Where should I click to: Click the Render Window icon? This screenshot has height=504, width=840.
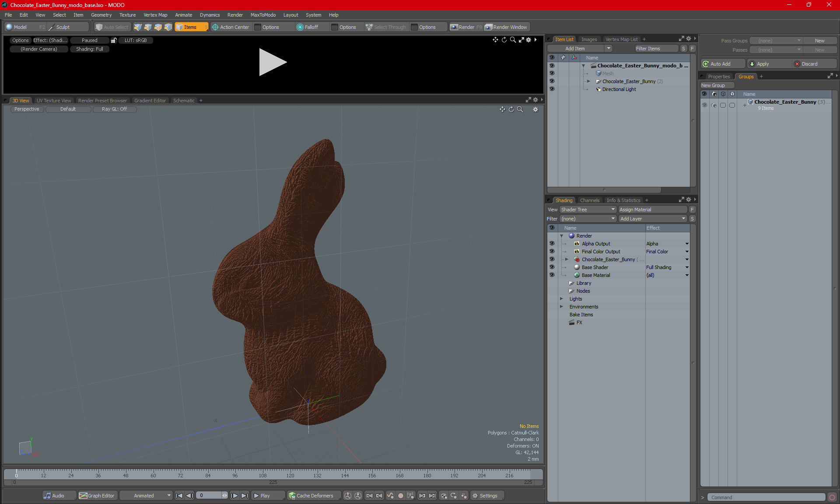(489, 27)
